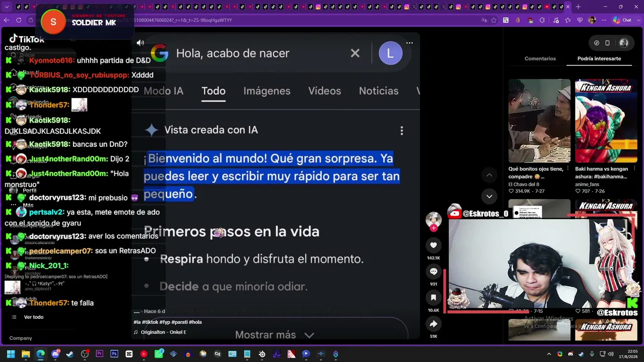Open WhatsApp from the taskbar

158,354
